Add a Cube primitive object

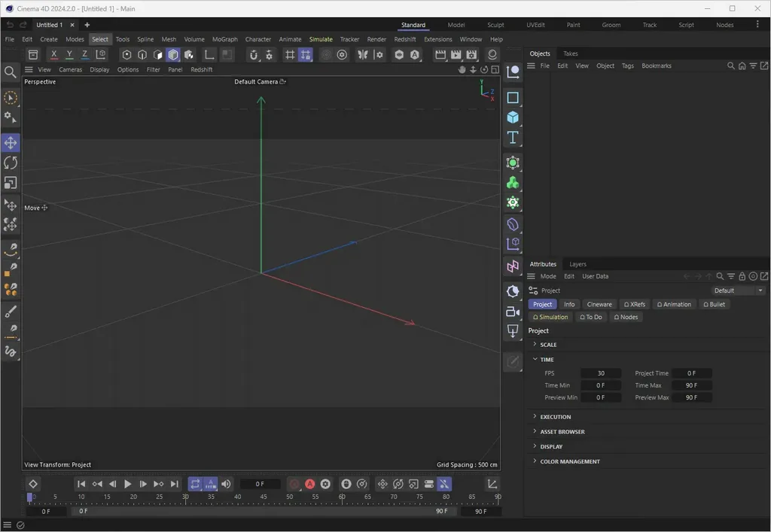[x=513, y=117]
